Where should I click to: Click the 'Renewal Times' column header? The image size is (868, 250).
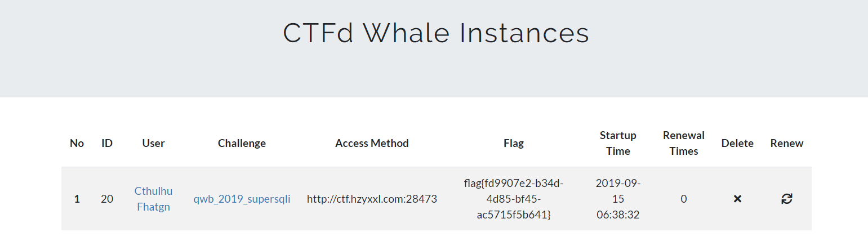(x=684, y=143)
